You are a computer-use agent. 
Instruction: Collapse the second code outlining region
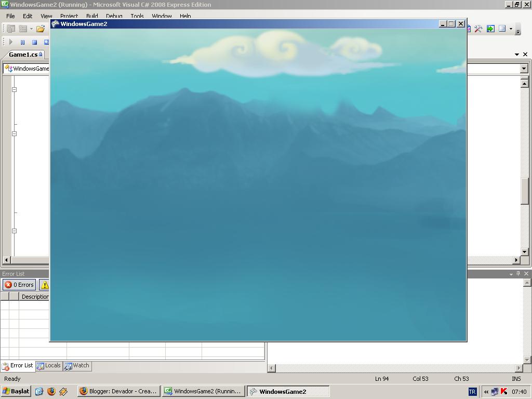(14, 134)
